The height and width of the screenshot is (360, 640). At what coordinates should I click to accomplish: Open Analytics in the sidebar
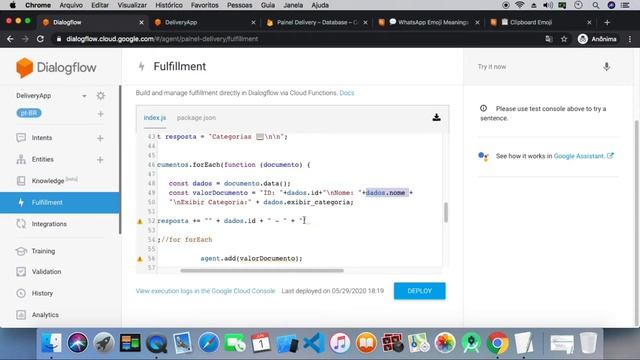pyautogui.click(x=45, y=315)
